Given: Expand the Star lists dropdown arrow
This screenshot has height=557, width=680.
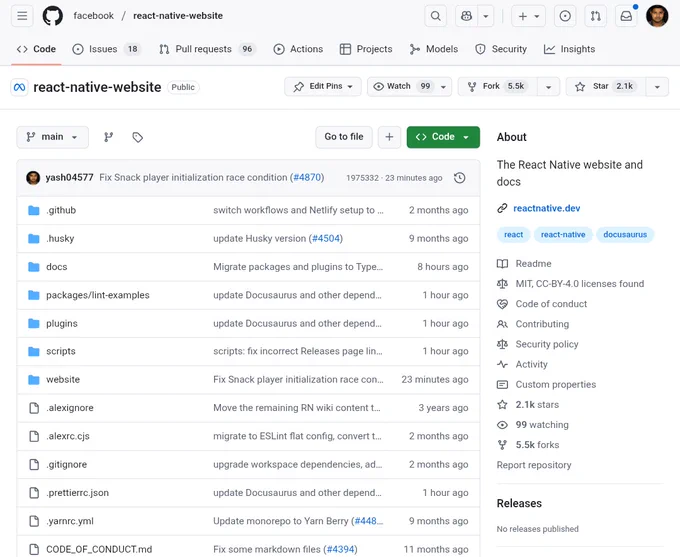Looking at the screenshot, I should 657,86.
